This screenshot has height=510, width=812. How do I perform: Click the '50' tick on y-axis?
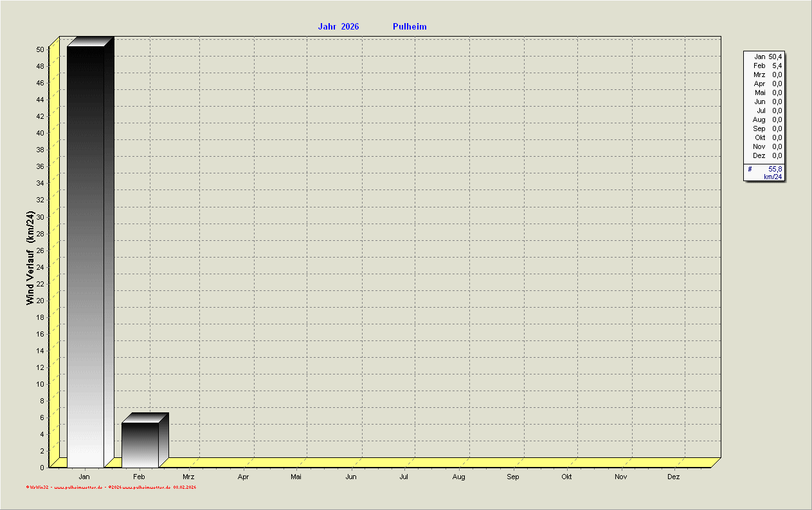pyautogui.click(x=40, y=49)
